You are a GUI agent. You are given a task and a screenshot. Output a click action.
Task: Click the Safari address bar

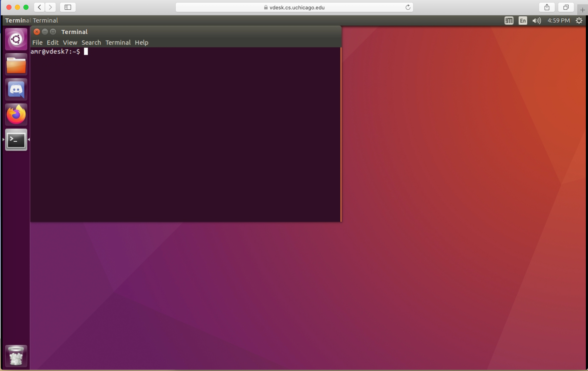click(294, 7)
